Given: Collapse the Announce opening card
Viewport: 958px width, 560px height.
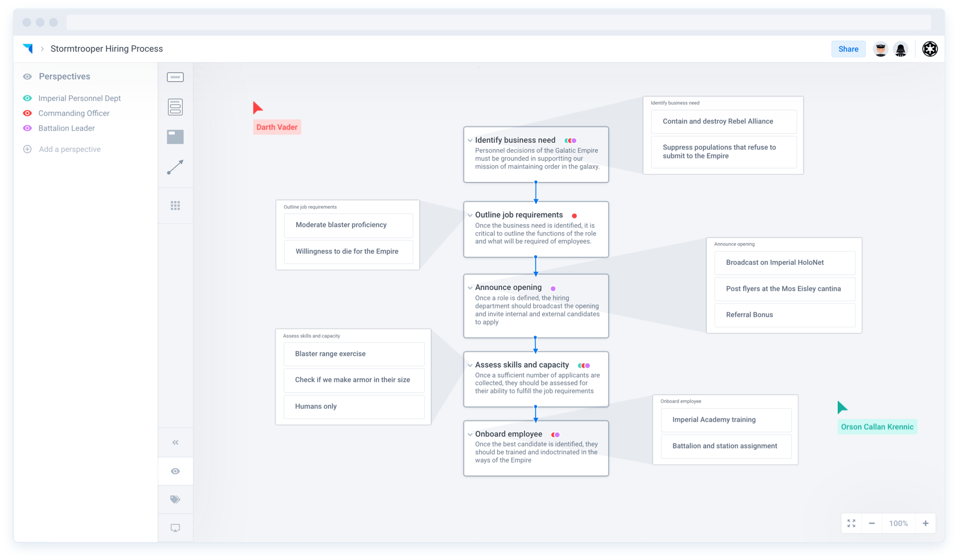Looking at the screenshot, I should coord(470,288).
